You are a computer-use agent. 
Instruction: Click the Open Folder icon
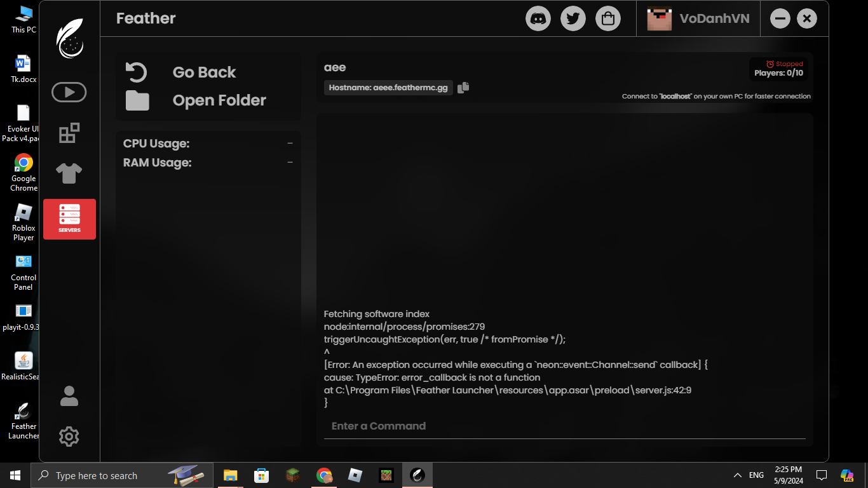click(x=137, y=100)
